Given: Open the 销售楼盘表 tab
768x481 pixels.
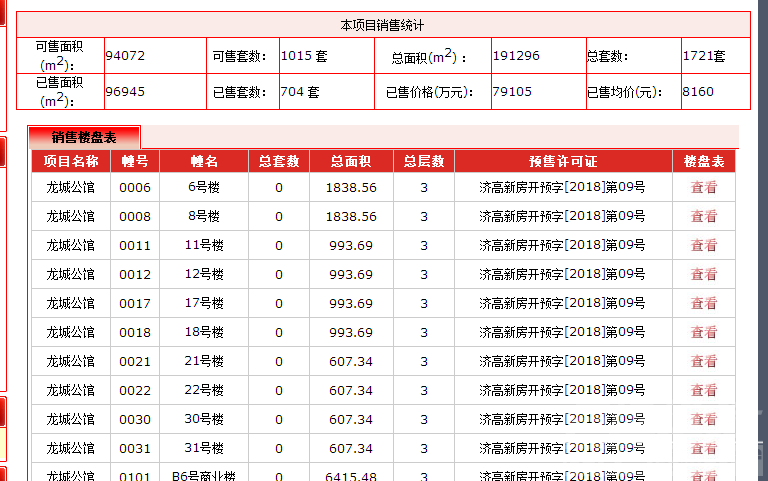Looking at the screenshot, I should [x=84, y=138].
